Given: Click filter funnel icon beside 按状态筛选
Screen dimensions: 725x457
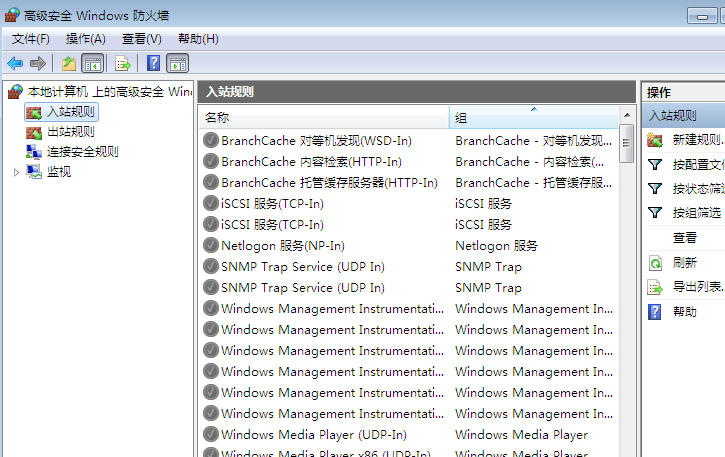Looking at the screenshot, I should coord(655,189).
